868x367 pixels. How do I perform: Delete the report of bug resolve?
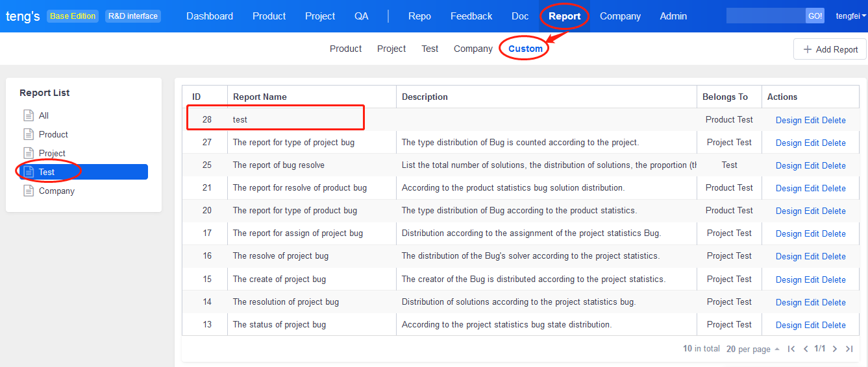(834, 165)
